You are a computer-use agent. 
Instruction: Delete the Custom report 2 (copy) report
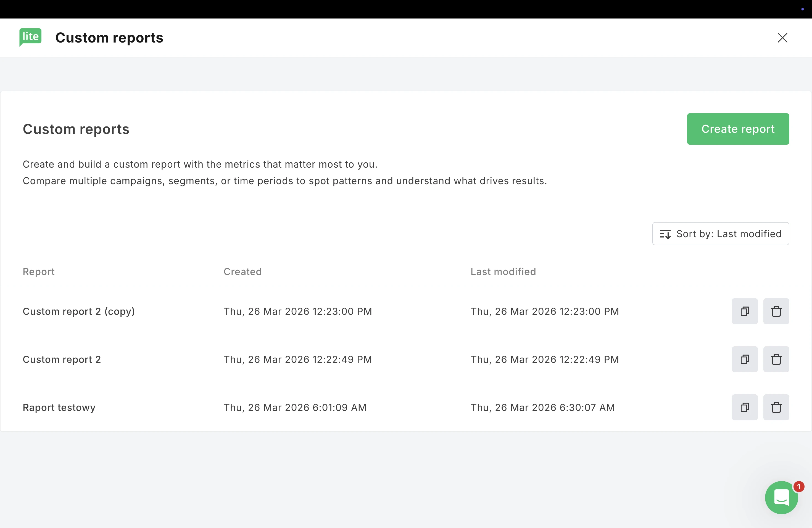click(776, 311)
